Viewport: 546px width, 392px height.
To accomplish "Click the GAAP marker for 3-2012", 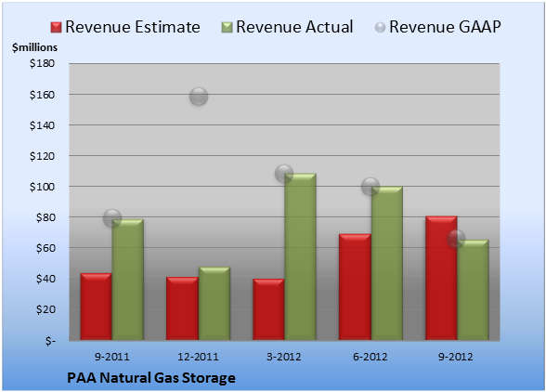I will click(284, 173).
